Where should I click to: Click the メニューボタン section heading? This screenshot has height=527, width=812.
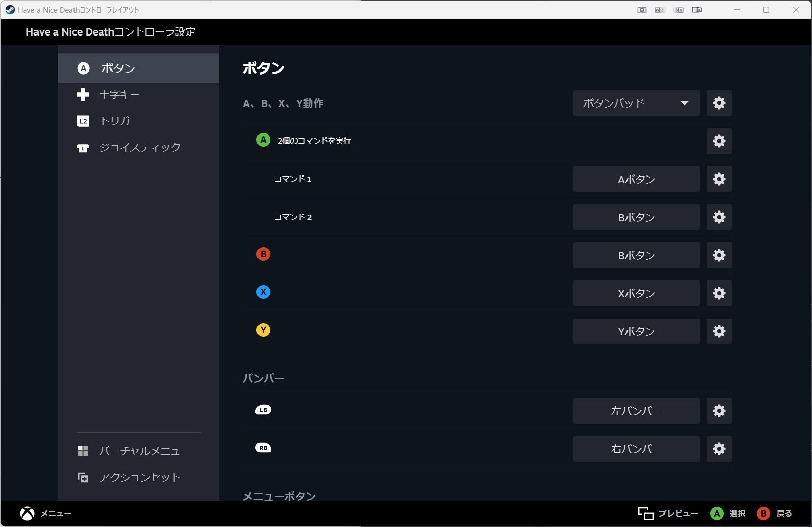[279, 496]
